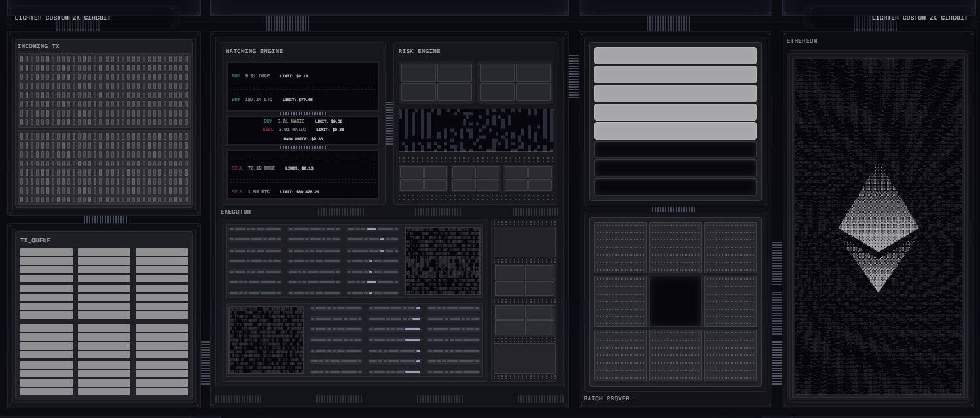Click the Risk Engine bitmap pattern strip
Viewport: 980px width, 418px height.
(476, 130)
